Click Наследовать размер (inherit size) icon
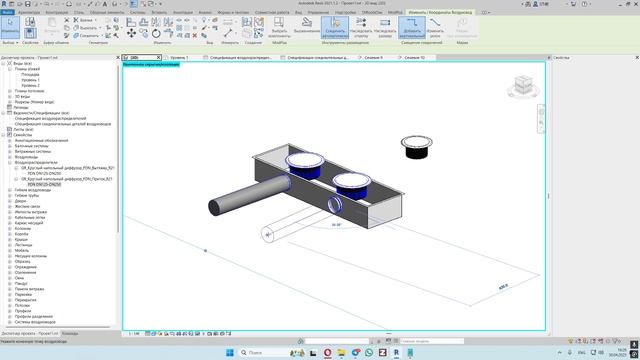The height and width of the screenshot is (360, 640). [x=385, y=27]
